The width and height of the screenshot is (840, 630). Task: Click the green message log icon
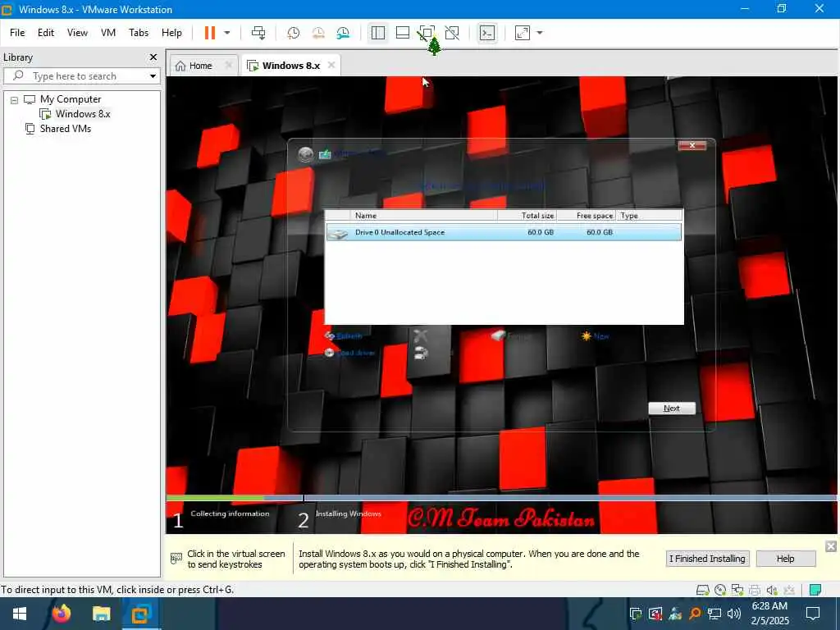tap(815, 590)
